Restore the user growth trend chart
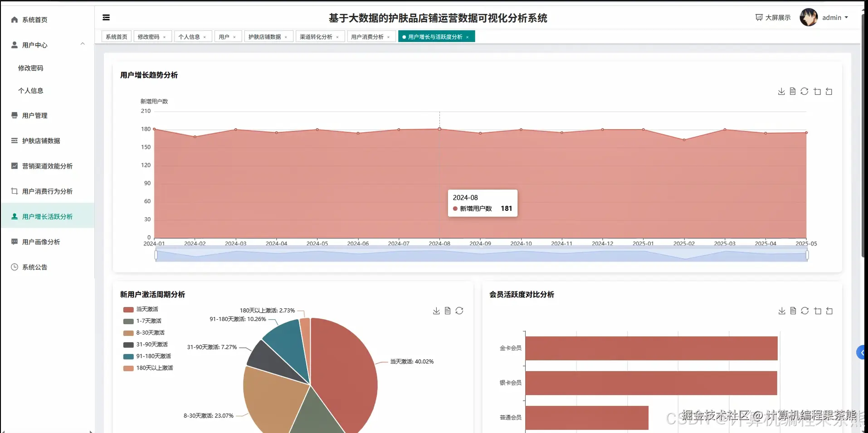The image size is (868, 433). (805, 92)
